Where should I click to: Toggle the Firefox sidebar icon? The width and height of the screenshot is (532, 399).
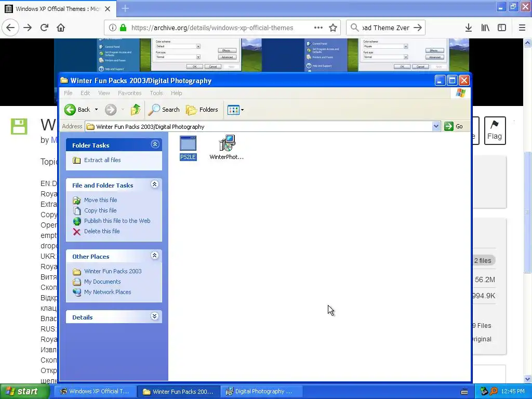(502, 28)
